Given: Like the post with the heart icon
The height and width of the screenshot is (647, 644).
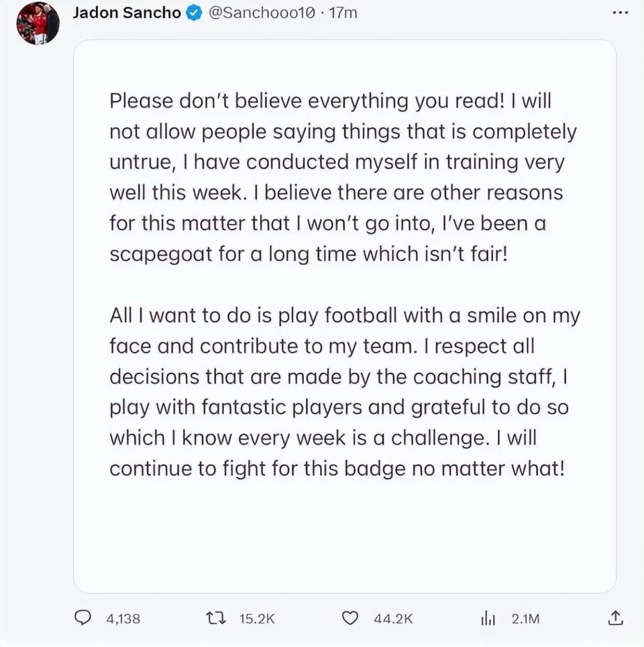Looking at the screenshot, I should 350,619.
